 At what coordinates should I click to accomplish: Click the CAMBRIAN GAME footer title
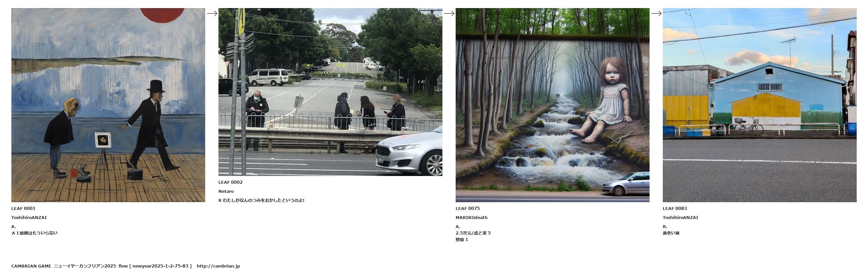[x=31, y=266]
